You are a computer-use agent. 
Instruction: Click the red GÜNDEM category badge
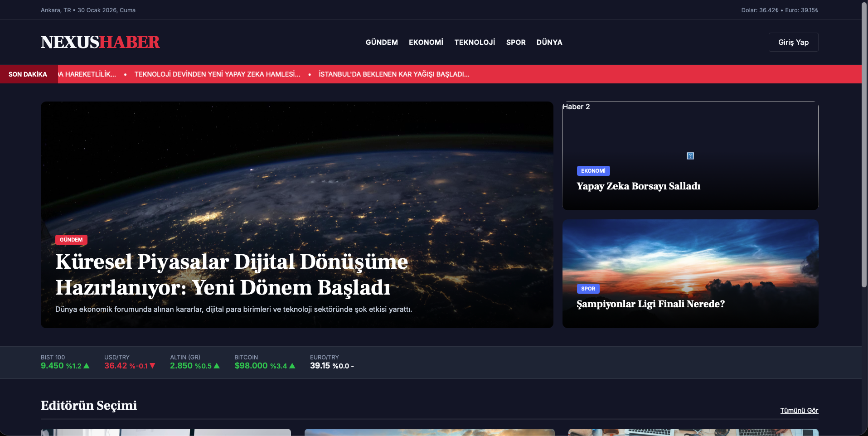(71, 240)
